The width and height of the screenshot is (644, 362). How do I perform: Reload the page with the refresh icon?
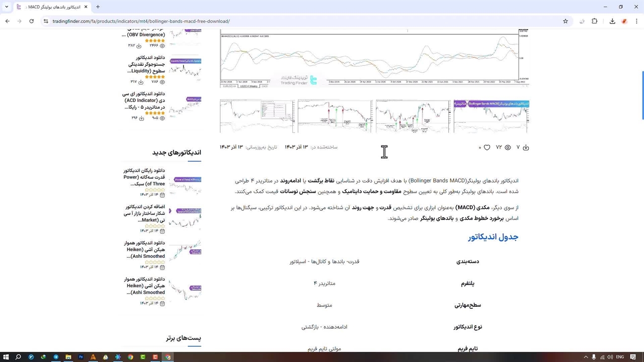[x=32, y=21]
